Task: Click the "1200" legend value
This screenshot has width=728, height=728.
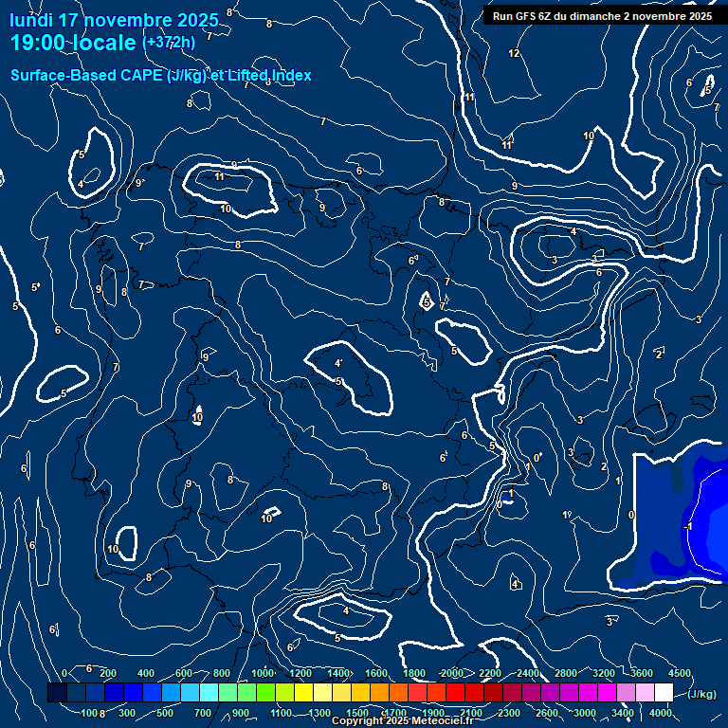Action: point(300,673)
